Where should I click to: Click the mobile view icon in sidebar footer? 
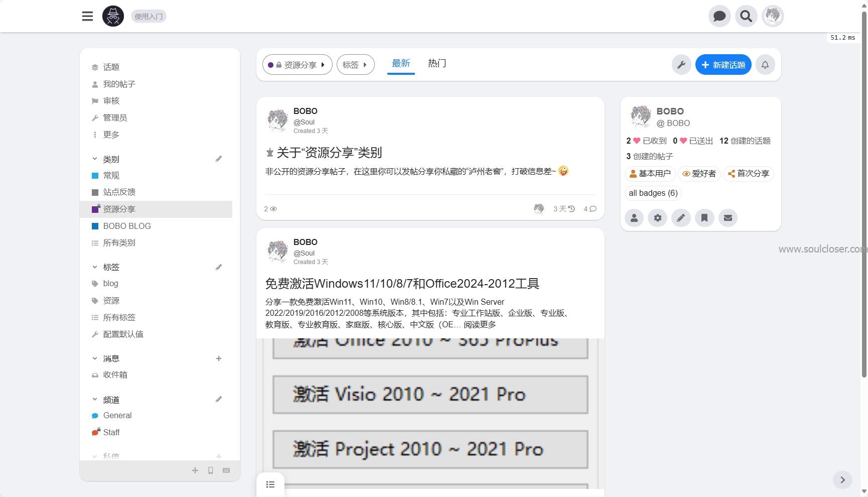[x=211, y=470]
